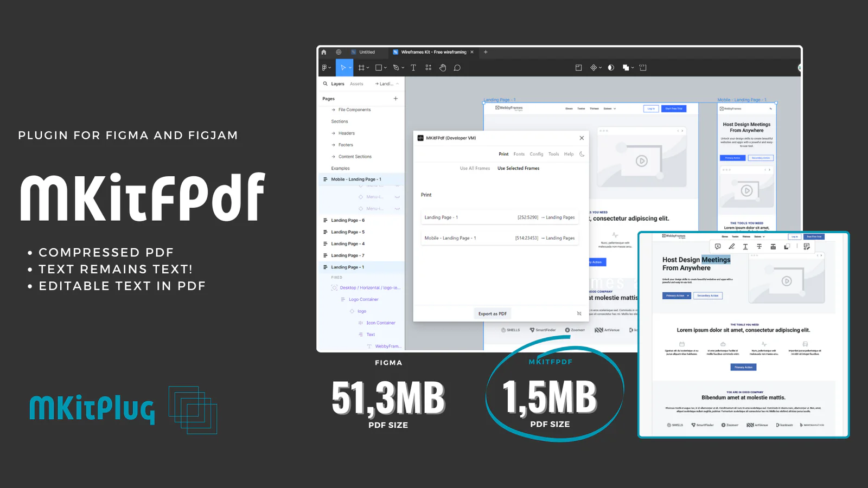Select the Examples page entry
This screenshot has width=868, height=488.
(x=340, y=169)
